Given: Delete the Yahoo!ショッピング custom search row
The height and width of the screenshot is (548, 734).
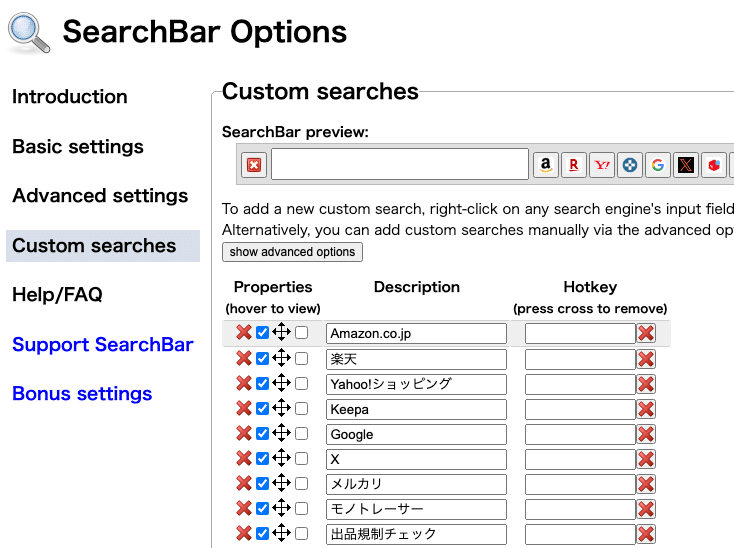Looking at the screenshot, I should 244,383.
